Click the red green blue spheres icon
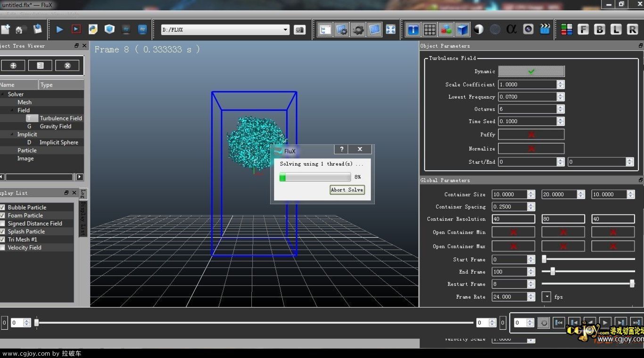The width and height of the screenshot is (644, 358). 446,30
